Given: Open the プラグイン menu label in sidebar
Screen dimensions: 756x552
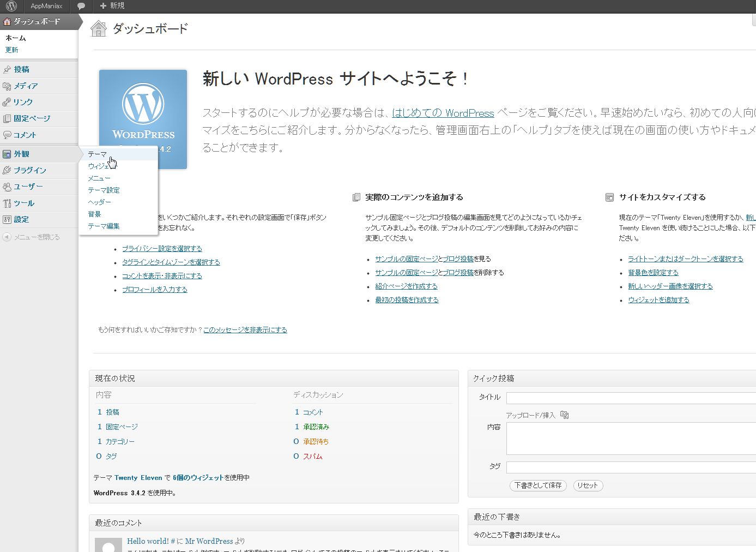Looking at the screenshot, I should [x=30, y=170].
